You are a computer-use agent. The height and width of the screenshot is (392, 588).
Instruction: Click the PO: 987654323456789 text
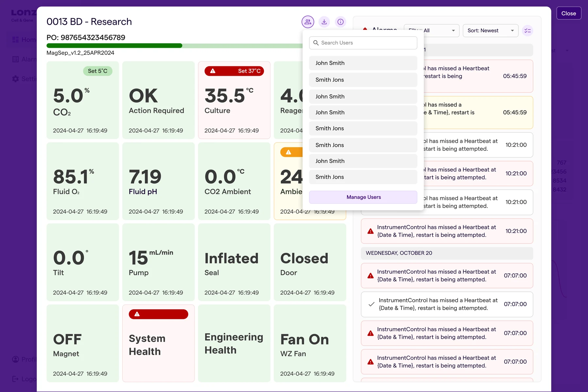coord(86,38)
